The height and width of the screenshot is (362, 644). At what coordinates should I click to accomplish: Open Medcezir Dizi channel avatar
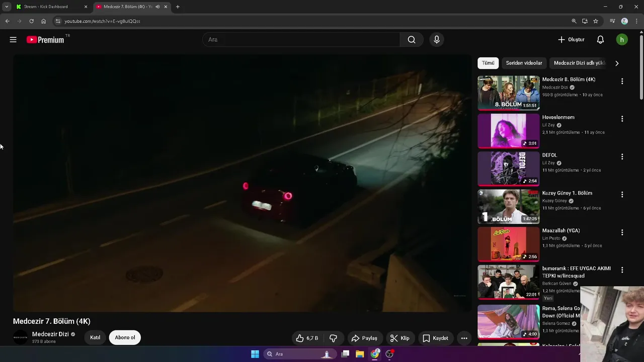(21, 337)
